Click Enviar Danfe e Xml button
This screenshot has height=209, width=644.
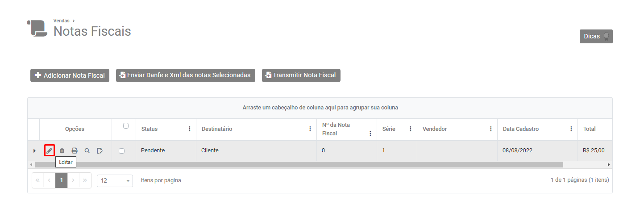pos(186,75)
